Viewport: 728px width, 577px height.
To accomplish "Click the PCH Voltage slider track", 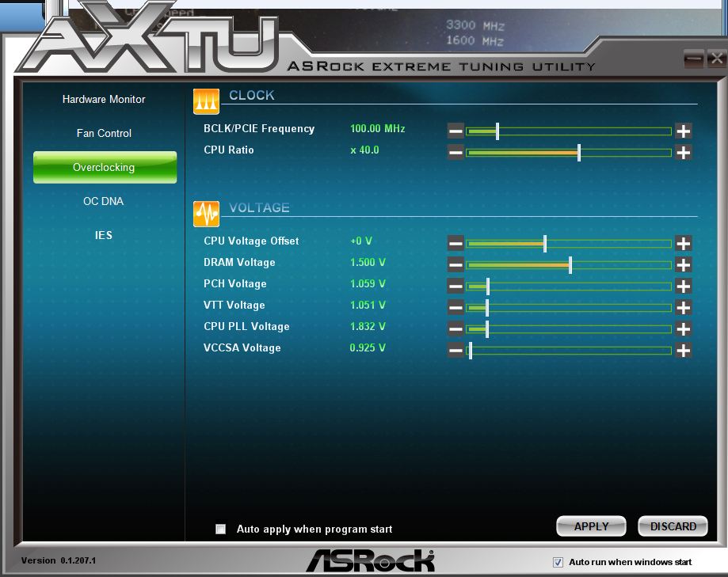I will [569, 287].
